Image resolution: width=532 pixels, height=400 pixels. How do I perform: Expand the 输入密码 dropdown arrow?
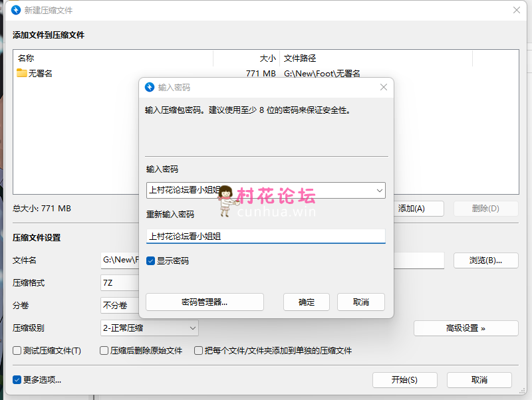click(x=379, y=191)
